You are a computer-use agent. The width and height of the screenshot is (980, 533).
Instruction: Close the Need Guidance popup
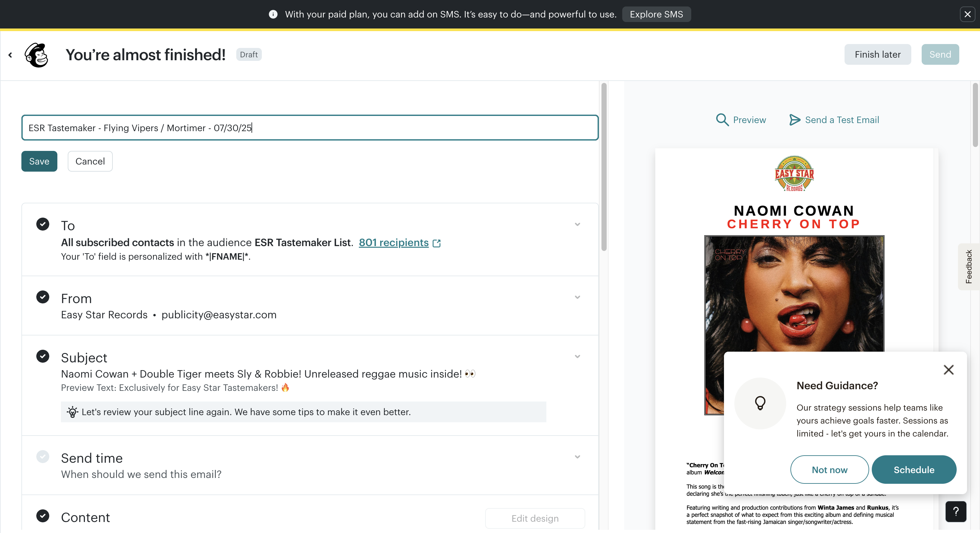tap(949, 369)
